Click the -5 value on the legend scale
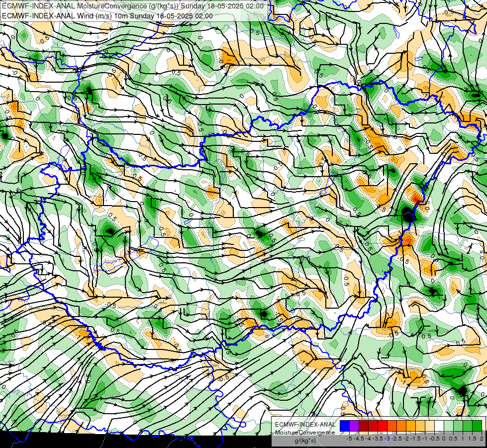Screen dimensions: 487x448 coord(349,439)
